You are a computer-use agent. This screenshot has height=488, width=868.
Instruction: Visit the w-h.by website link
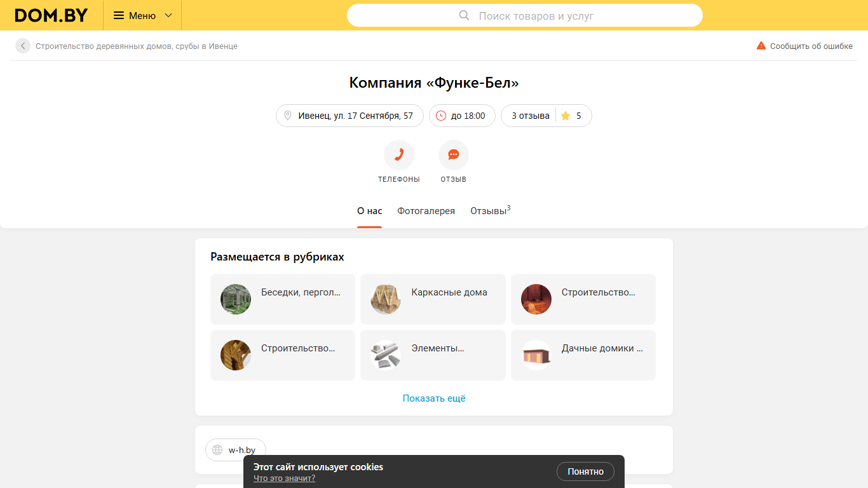click(x=242, y=450)
